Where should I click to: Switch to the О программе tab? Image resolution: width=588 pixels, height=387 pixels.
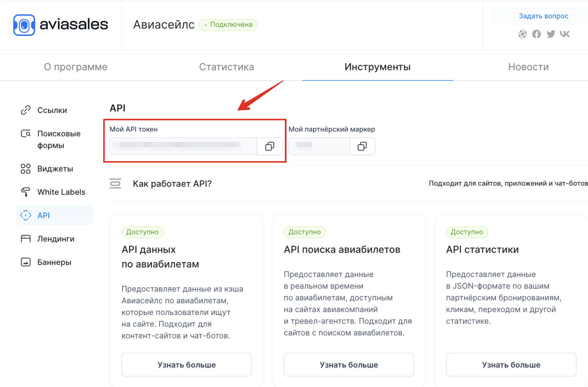point(75,67)
